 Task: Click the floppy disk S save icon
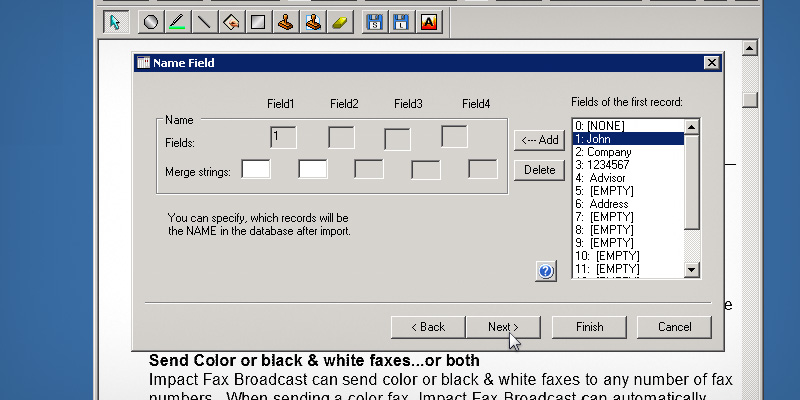(374, 21)
